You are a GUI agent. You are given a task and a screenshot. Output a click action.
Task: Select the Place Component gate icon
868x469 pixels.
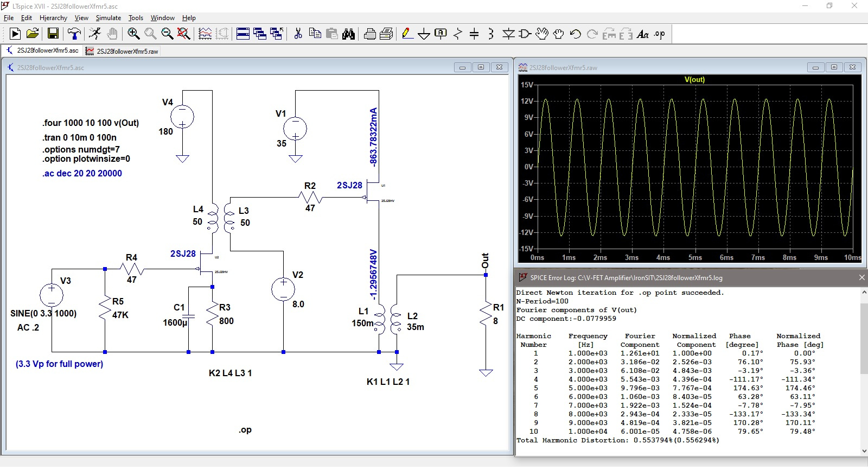[525, 34]
